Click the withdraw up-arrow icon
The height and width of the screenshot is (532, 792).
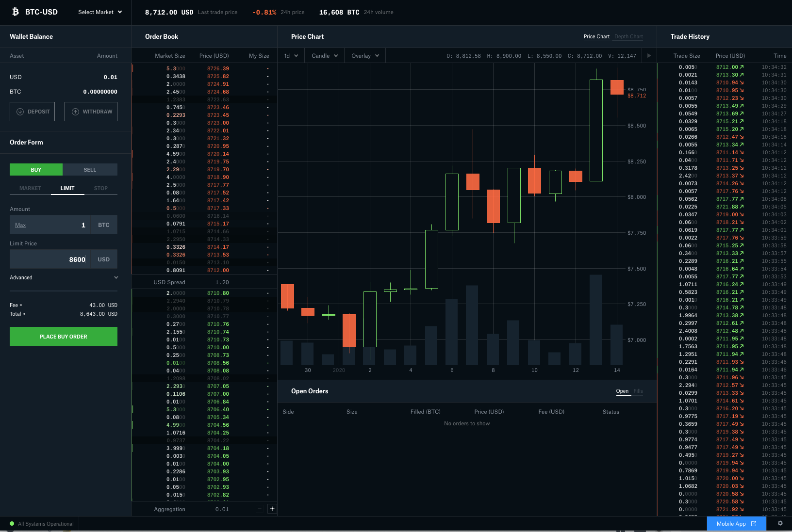(x=76, y=112)
